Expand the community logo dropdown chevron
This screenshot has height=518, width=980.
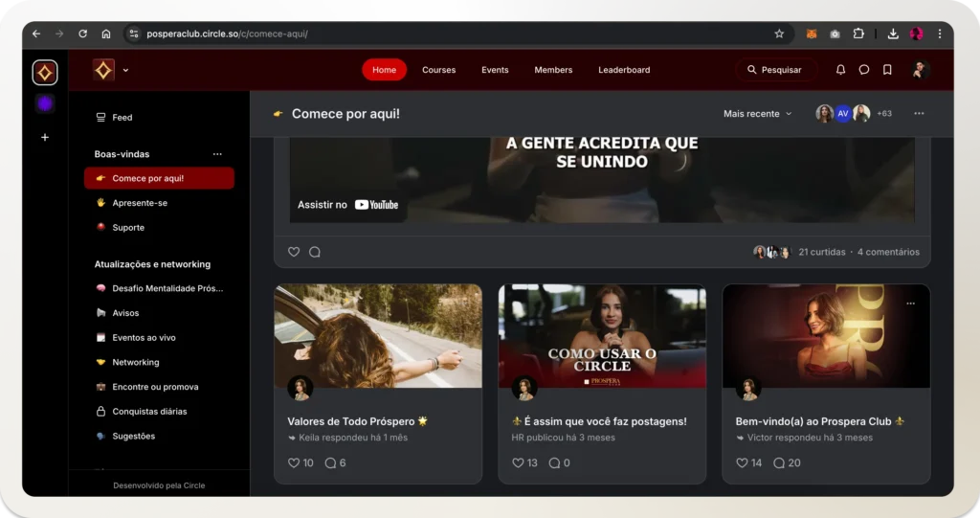(x=125, y=70)
